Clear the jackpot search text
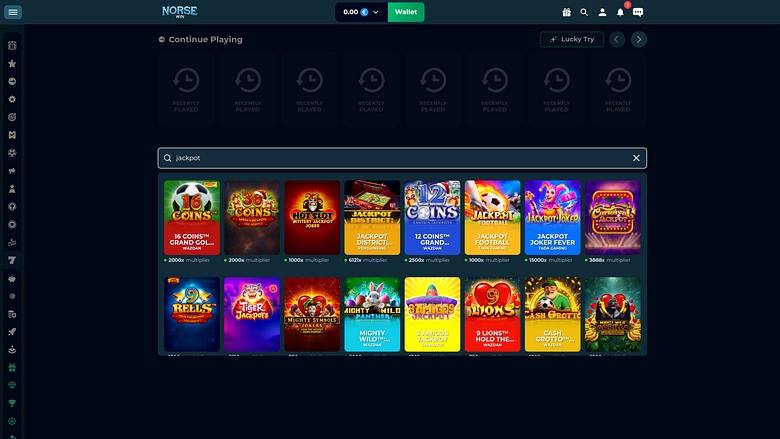780x439 pixels. (636, 158)
